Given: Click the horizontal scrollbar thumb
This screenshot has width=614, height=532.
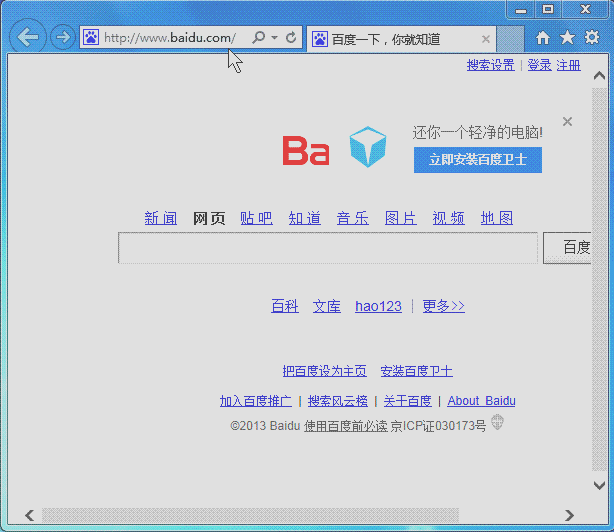Looking at the screenshot, I should (251, 515).
